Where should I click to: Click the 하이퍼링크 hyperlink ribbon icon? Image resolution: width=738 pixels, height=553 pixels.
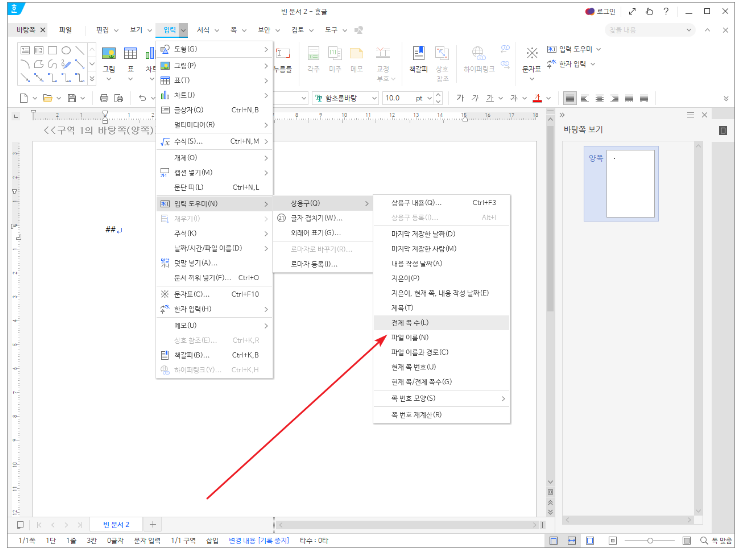tap(479, 53)
